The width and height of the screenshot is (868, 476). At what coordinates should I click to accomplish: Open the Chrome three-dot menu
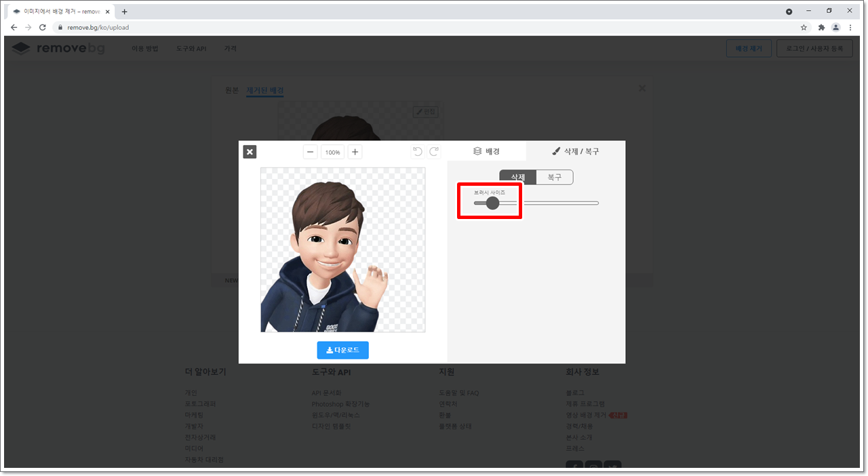tap(850, 28)
